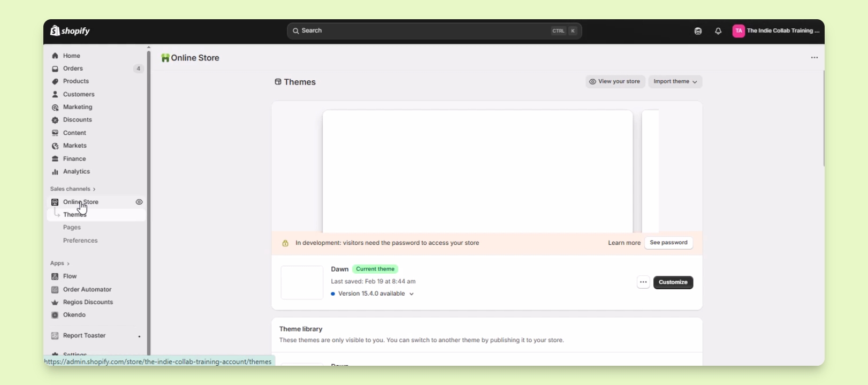
Task: Click the Discounts badge icon
Action: coord(55,120)
